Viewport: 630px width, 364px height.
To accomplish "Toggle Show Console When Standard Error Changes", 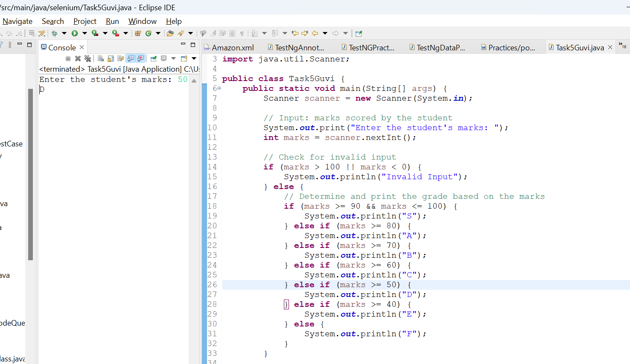I will pyautogui.click(x=140, y=58).
